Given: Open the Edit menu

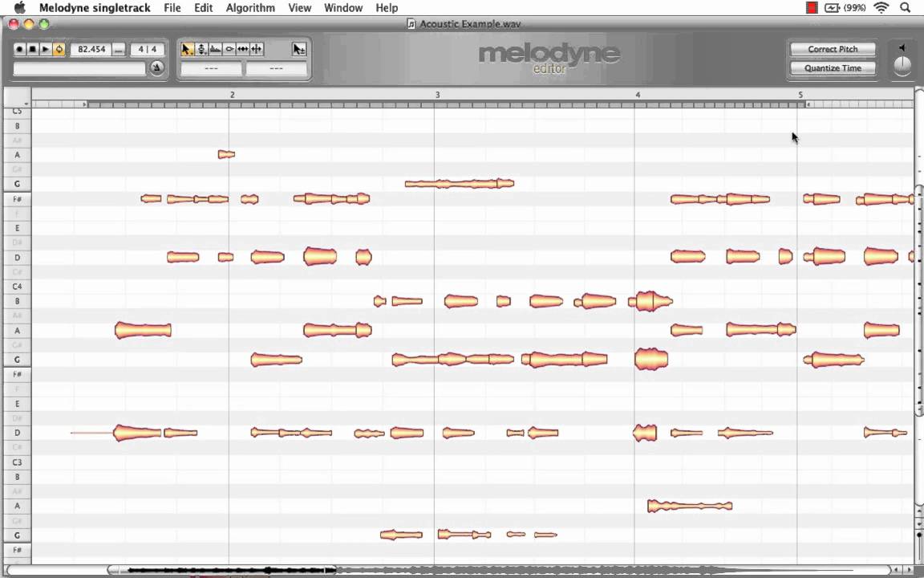Looking at the screenshot, I should (203, 8).
